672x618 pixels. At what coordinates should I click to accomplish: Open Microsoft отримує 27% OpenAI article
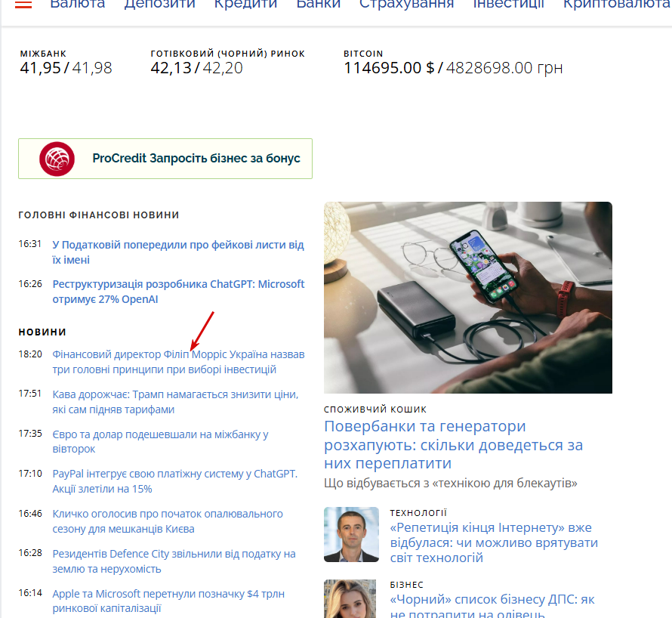point(178,292)
